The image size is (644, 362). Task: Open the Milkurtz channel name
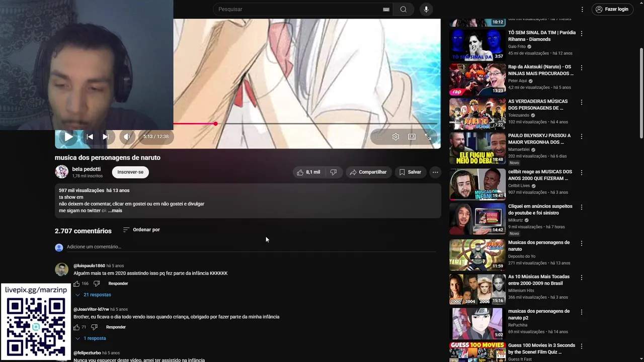click(516, 220)
